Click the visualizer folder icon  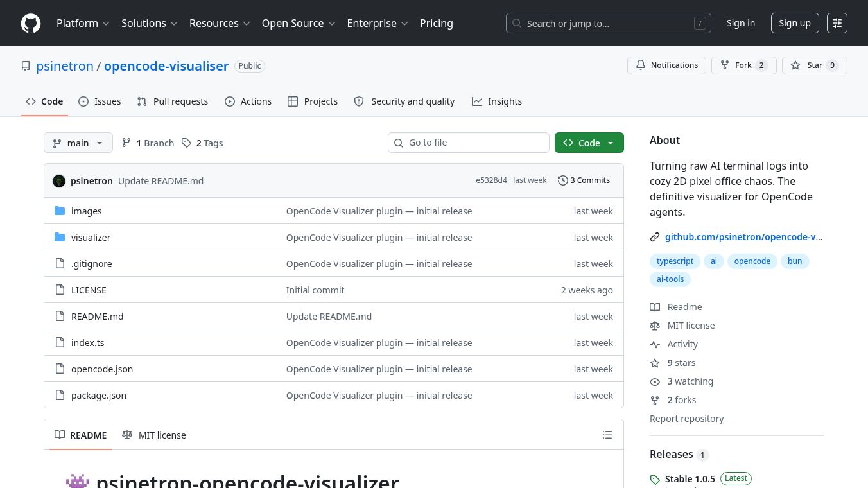coord(60,238)
